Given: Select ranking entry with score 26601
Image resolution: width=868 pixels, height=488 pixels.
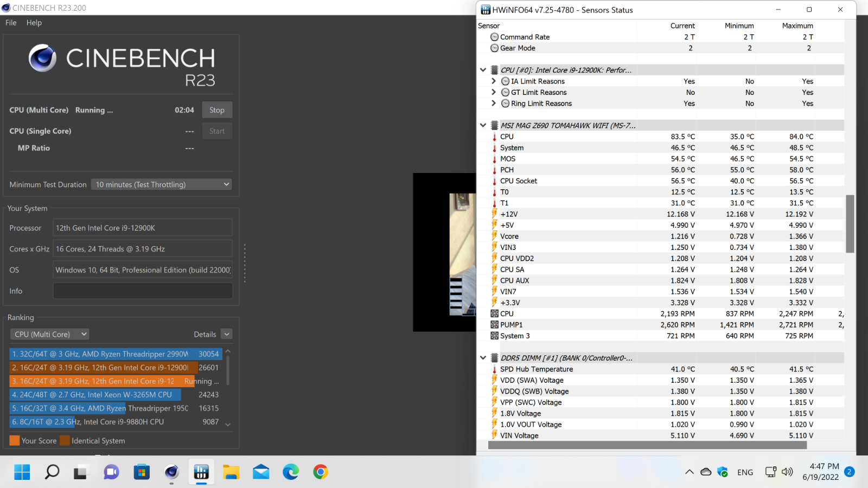Looking at the screenshot, I should point(116,368).
